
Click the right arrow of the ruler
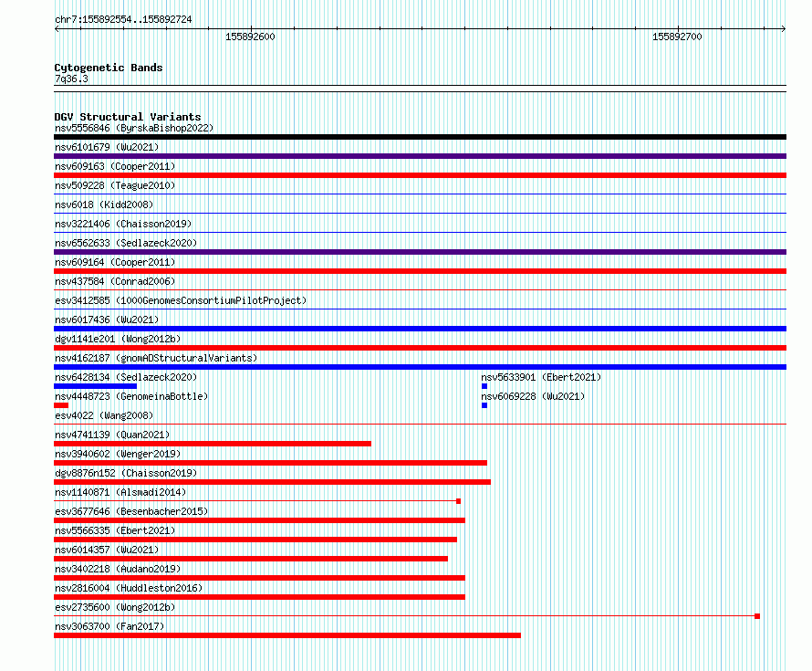[x=783, y=29]
